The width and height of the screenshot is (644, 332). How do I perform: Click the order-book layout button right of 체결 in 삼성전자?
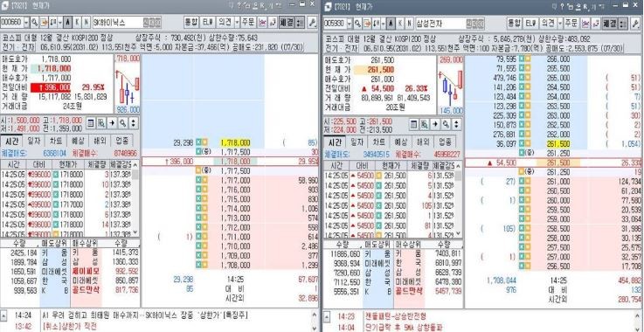tap(623, 23)
